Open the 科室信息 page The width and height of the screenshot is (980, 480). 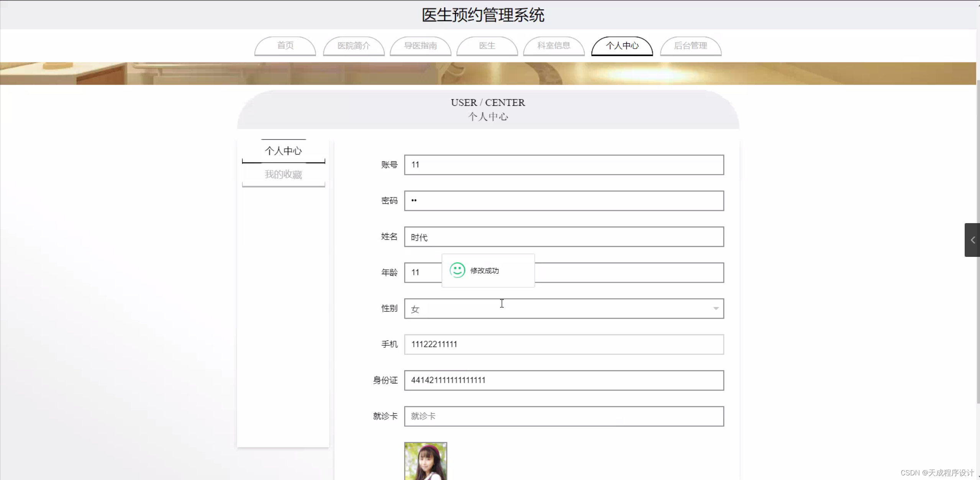coord(553,46)
